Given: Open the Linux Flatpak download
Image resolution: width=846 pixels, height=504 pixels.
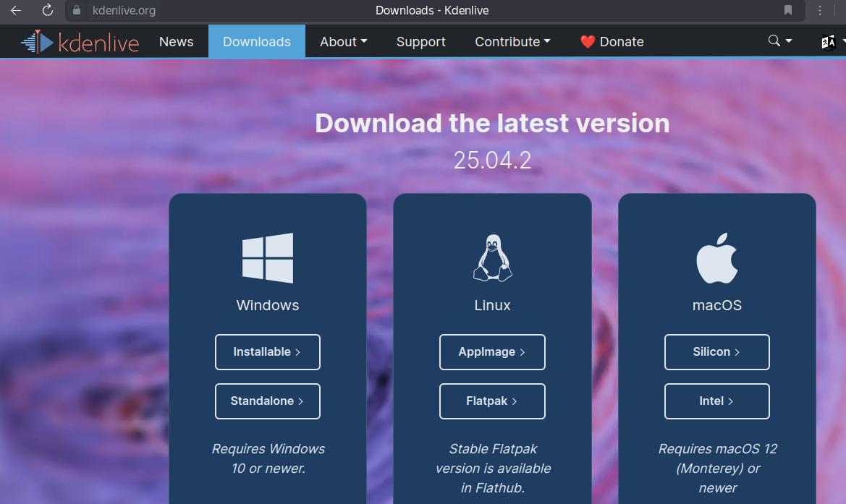Looking at the screenshot, I should point(492,401).
